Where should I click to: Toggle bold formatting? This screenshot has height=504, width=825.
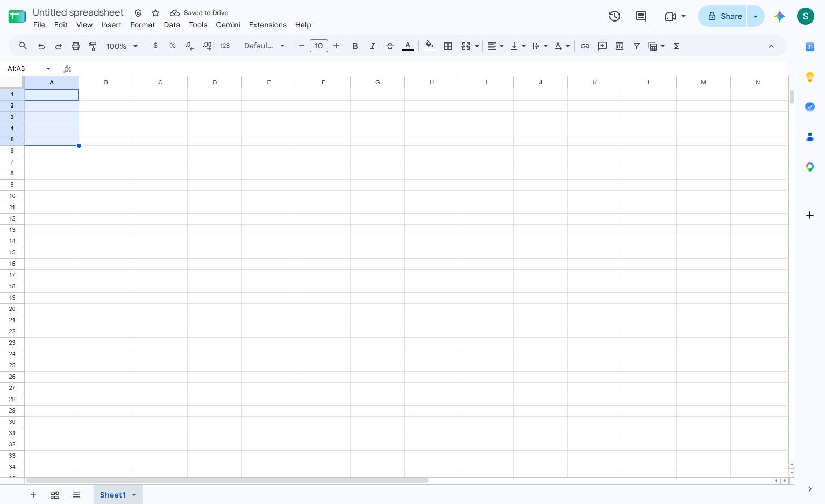click(355, 46)
